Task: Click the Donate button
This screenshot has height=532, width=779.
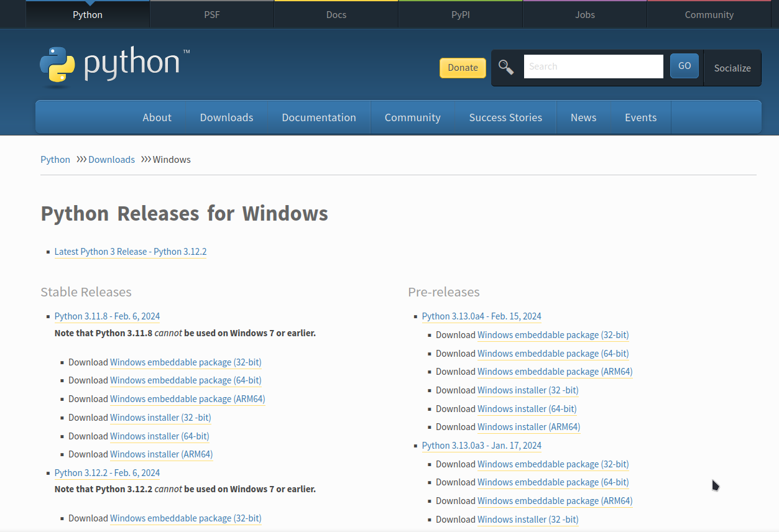Action: click(x=463, y=68)
